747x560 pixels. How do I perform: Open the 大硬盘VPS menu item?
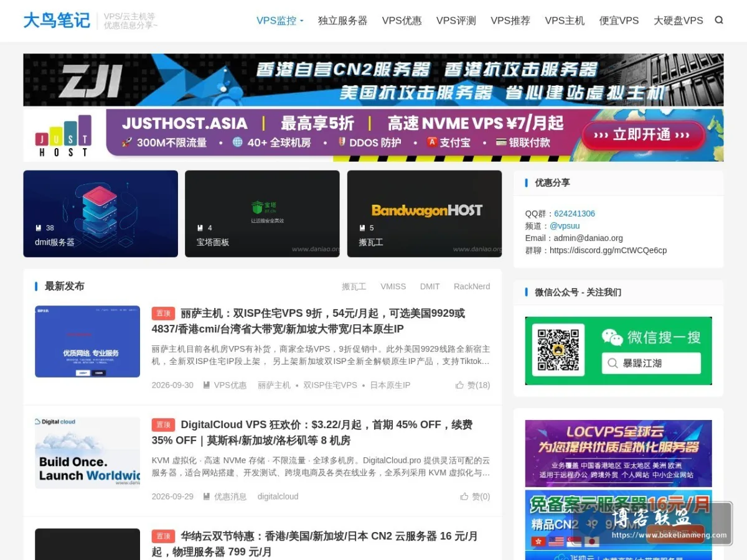click(678, 21)
